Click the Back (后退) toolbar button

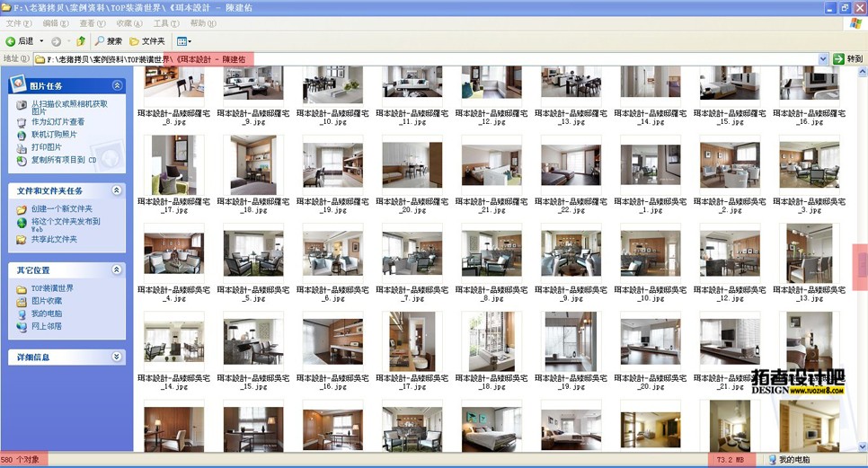coord(20,41)
